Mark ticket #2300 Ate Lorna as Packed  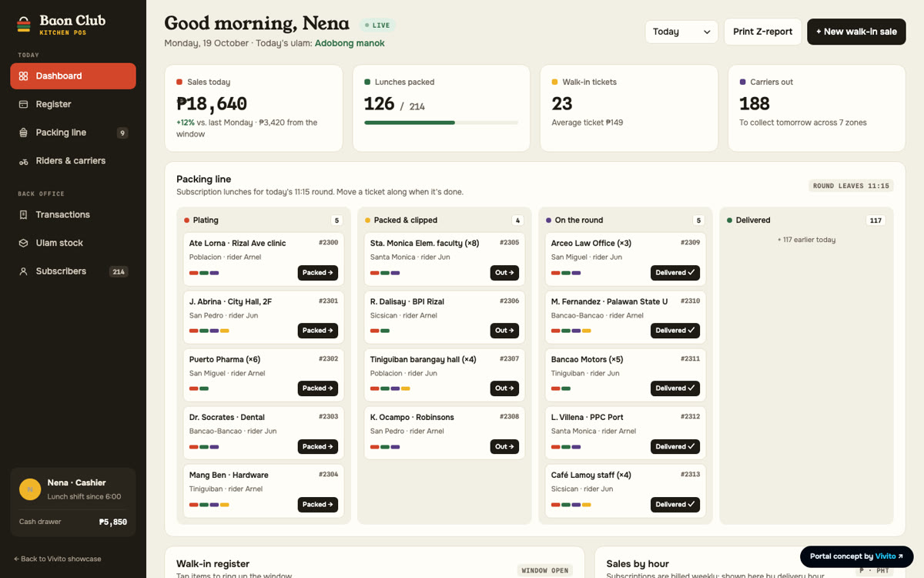(318, 273)
